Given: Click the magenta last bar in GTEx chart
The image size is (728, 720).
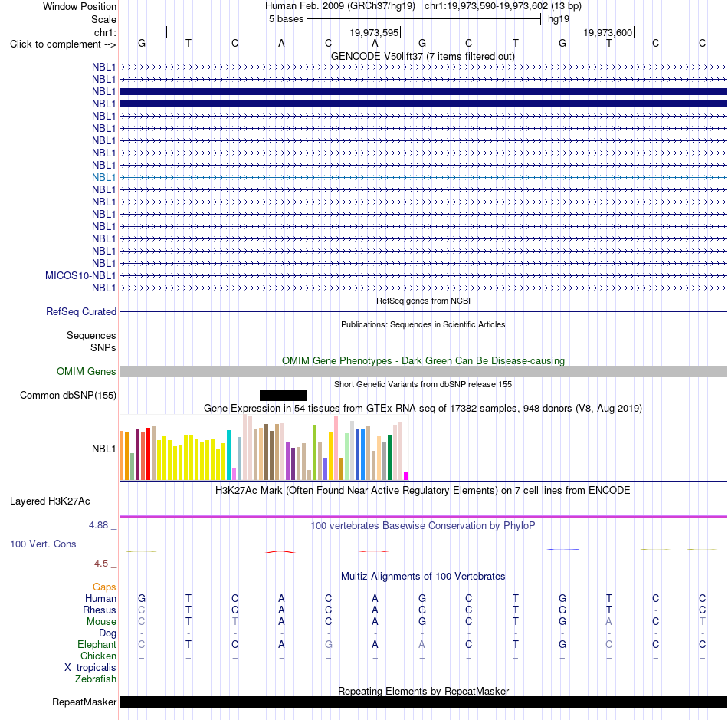Looking at the screenshot, I should click(x=406, y=476).
